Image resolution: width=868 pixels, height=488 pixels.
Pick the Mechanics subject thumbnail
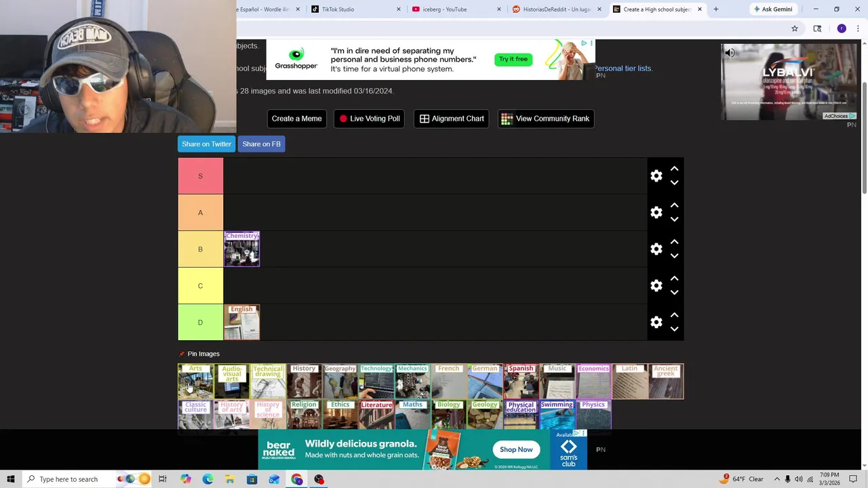coord(412,381)
